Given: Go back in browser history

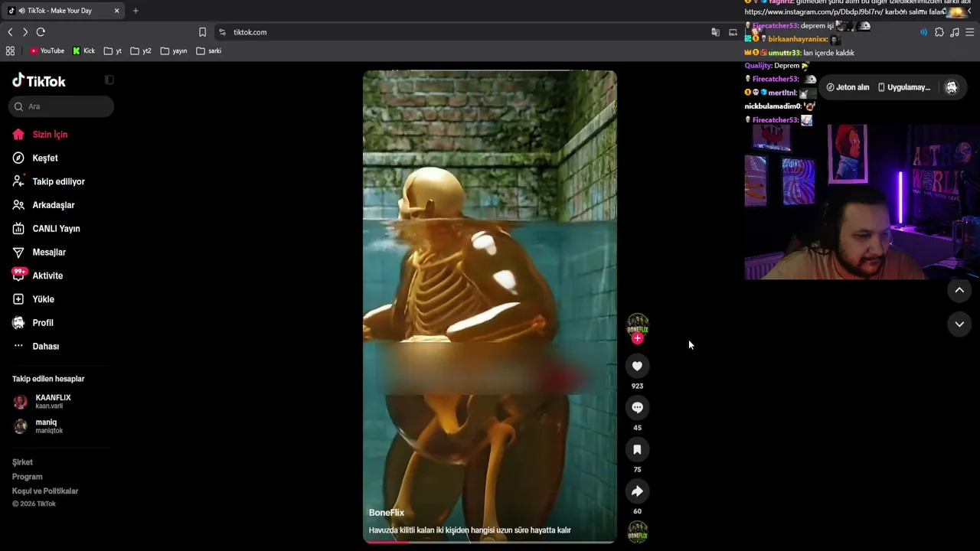Looking at the screenshot, I should tap(10, 32).
